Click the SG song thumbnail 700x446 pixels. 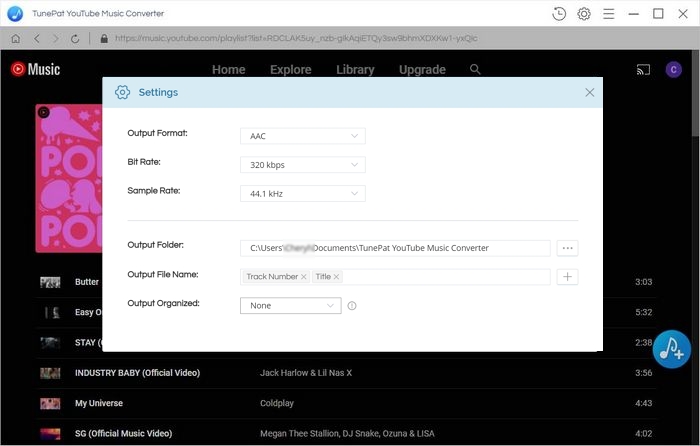[x=50, y=433]
